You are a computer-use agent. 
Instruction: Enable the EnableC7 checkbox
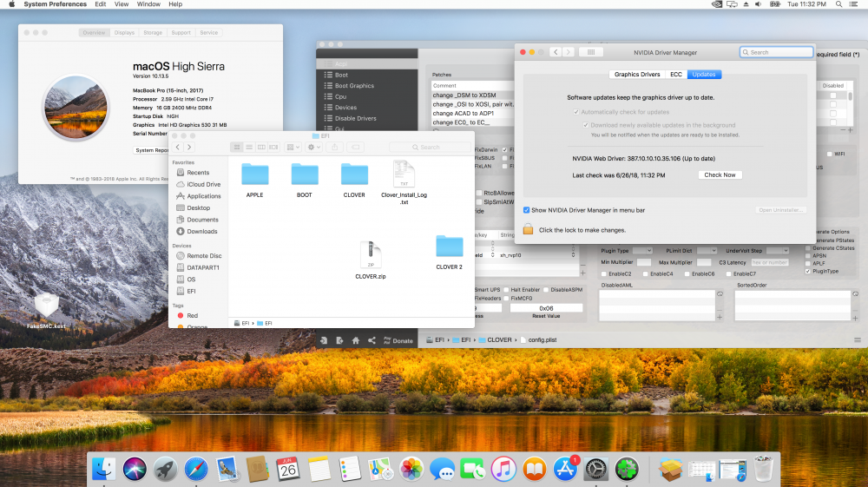pyautogui.click(x=728, y=274)
